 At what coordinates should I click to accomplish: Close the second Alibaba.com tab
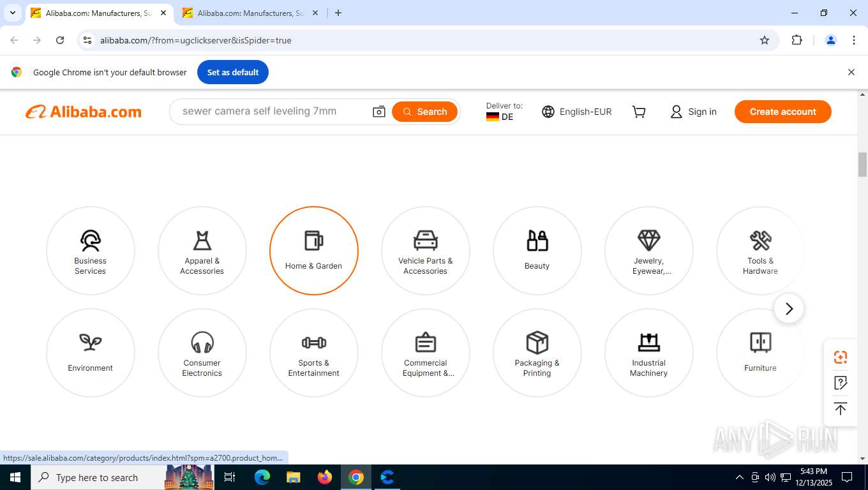315,13
